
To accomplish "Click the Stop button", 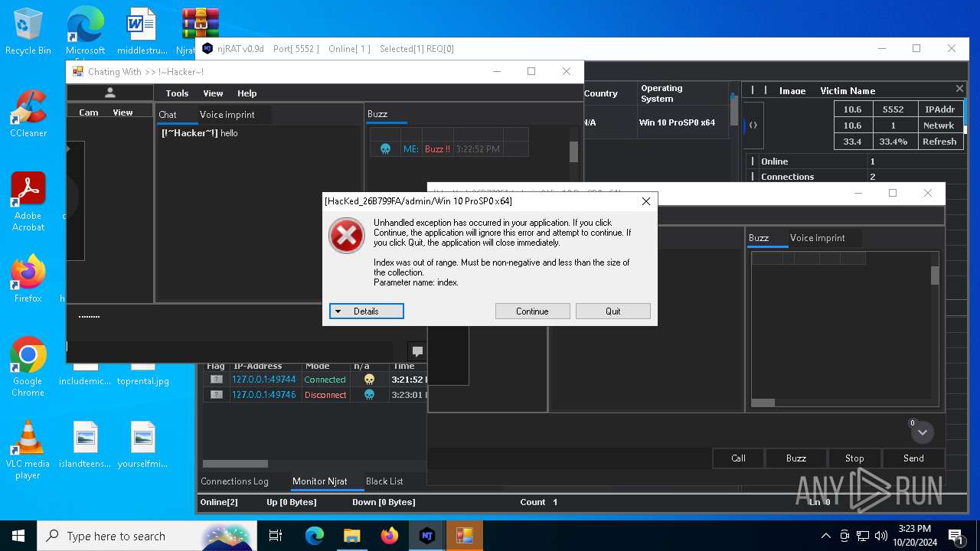I will pyautogui.click(x=854, y=458).
